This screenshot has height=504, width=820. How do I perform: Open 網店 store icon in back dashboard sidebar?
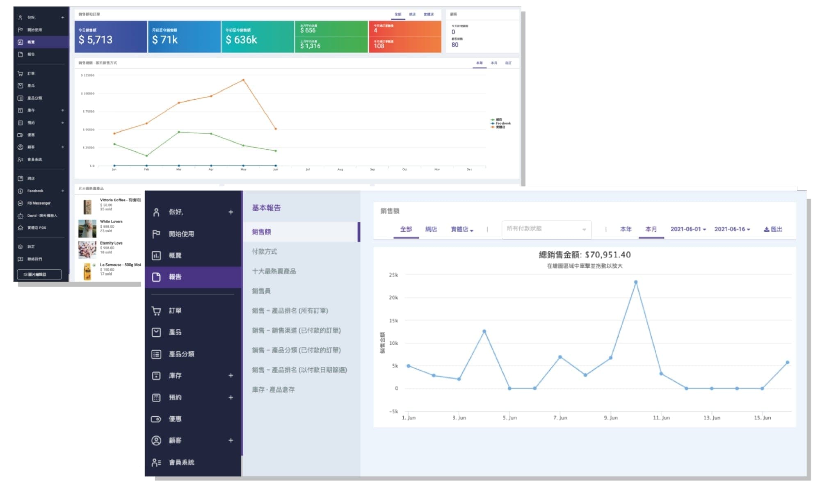pos(20,178)
